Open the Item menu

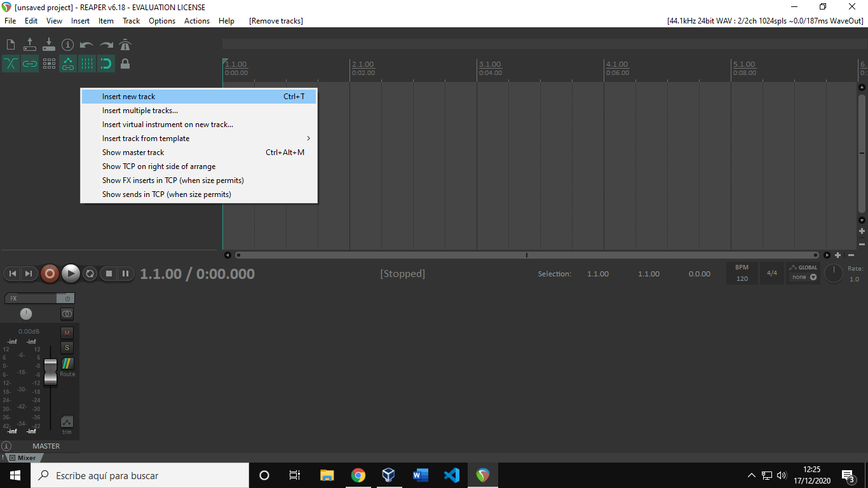[x=106, y=21]
